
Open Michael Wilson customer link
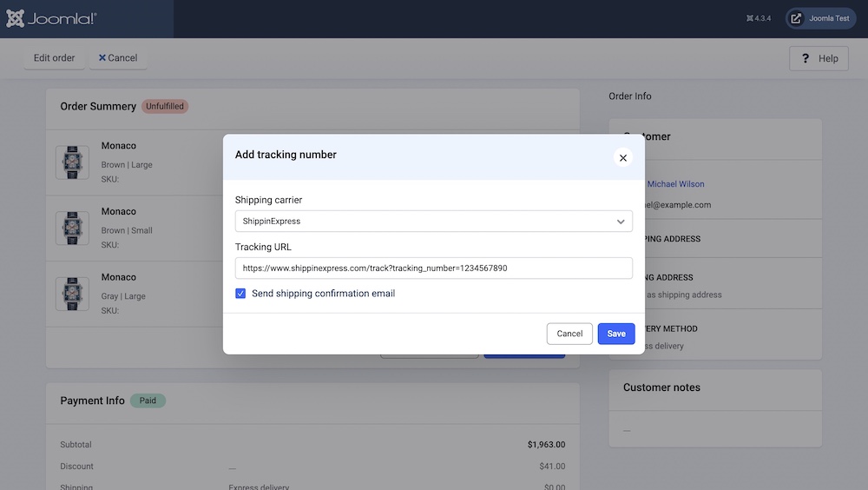coord(675,184)
